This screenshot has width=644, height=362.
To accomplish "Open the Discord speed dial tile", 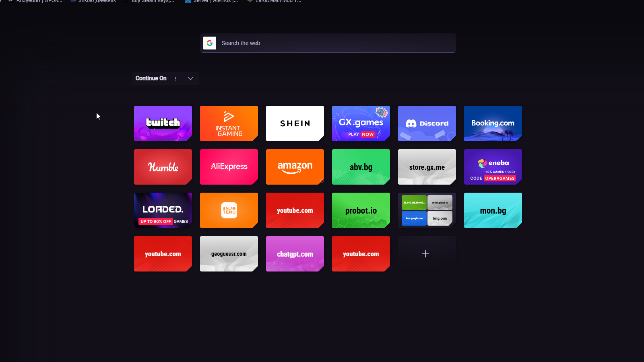I will coord(427,123).
